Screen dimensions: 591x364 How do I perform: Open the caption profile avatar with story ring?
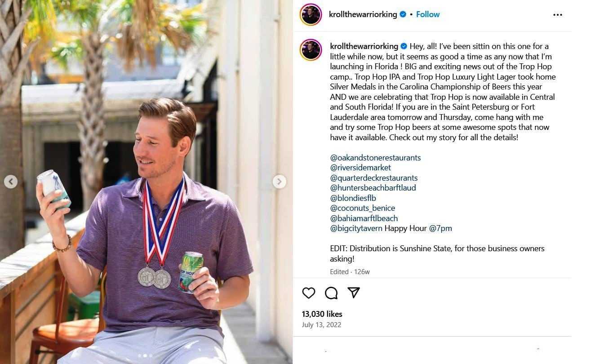[x=311, y=49]
